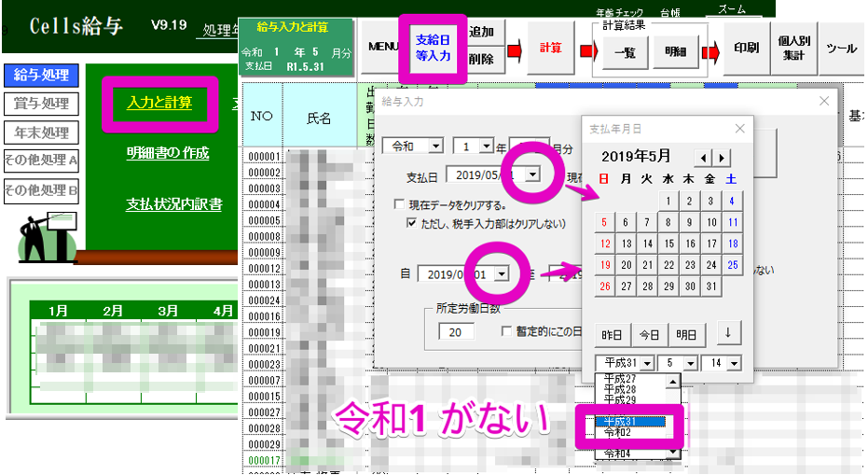868x475 pixels.
Task: Select day 8 in the calendar
Action: (x=668, y=223)
